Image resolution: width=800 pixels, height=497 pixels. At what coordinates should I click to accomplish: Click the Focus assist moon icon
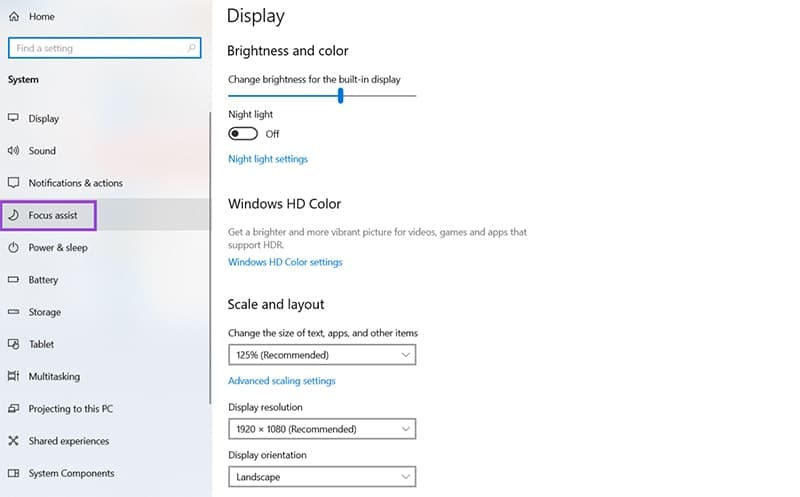(14, 215)
